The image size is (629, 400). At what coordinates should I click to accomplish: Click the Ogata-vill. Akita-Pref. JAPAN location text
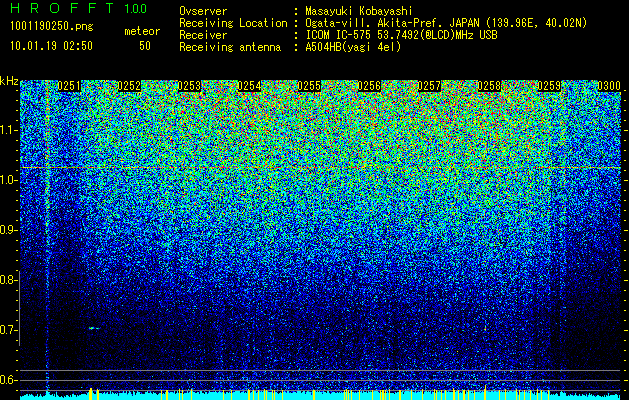point(446,23)
